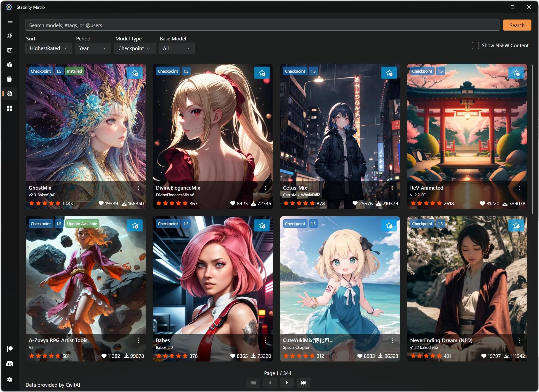Open the Period Year dropdown
The image size is (539, 392).
(x=93, y=48)
